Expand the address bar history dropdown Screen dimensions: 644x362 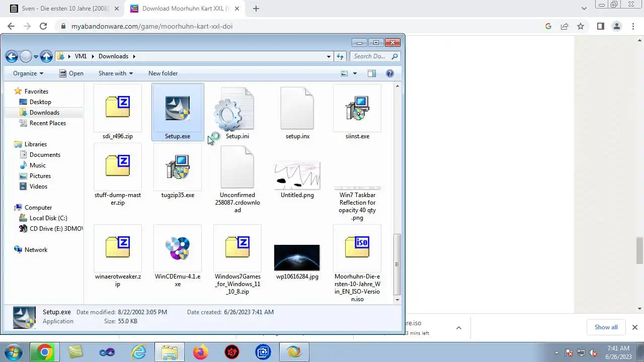(329, 56)
